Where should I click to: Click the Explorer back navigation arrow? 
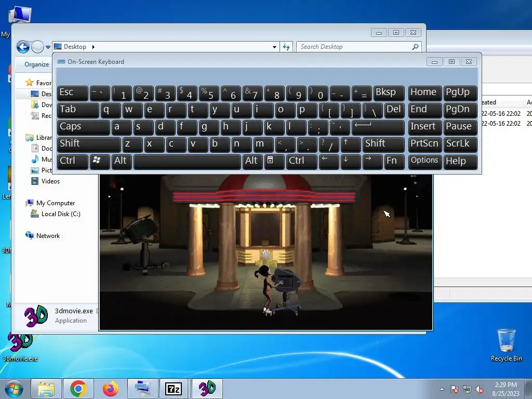pyautogui.click(x=23, y=47)
